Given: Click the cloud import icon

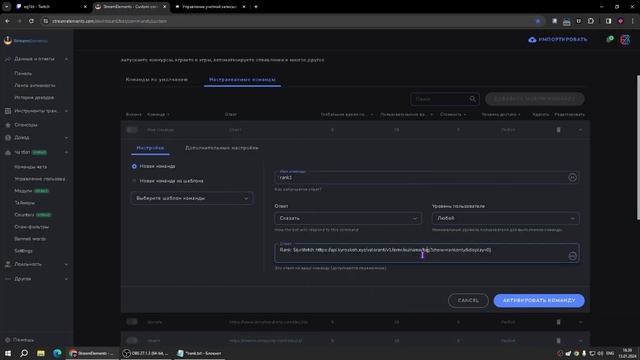Looking at the screenshot, I should (532, 40).
